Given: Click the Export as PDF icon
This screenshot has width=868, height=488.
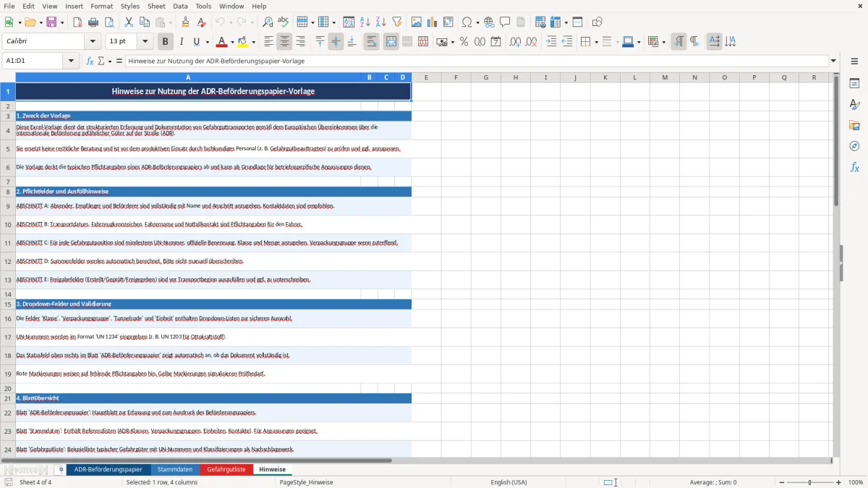Looking at the screenshot, I should point(77,22).
